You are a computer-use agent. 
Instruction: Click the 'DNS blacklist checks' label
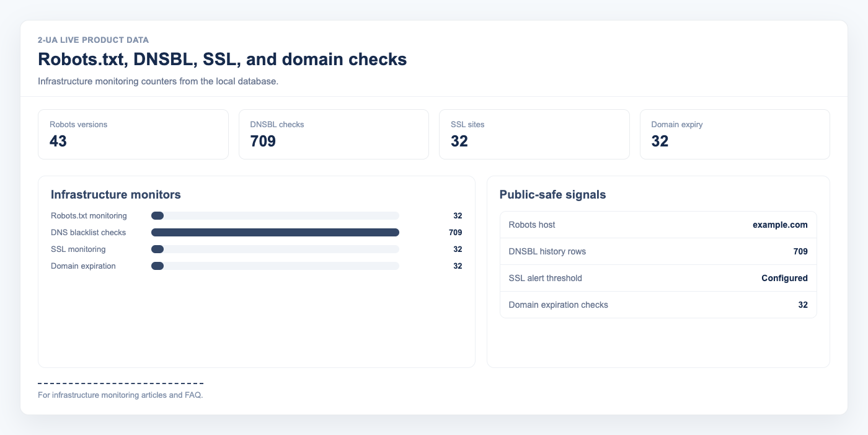tap(88, 233)
